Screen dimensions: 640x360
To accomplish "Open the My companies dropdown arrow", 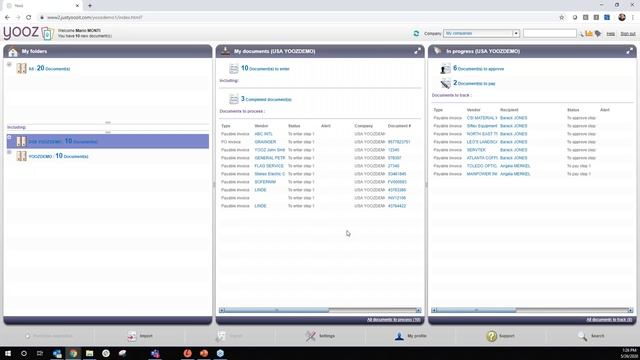I will [516, 33].
